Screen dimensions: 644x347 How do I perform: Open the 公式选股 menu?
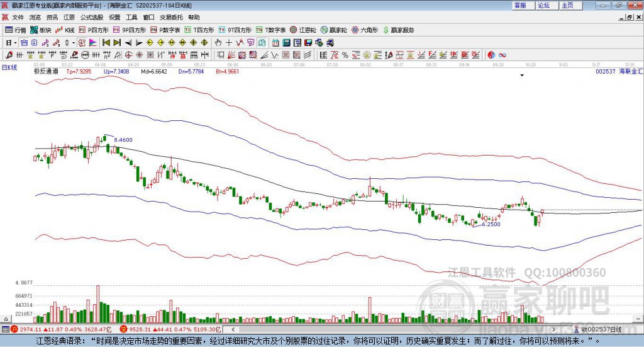[92, 17]
